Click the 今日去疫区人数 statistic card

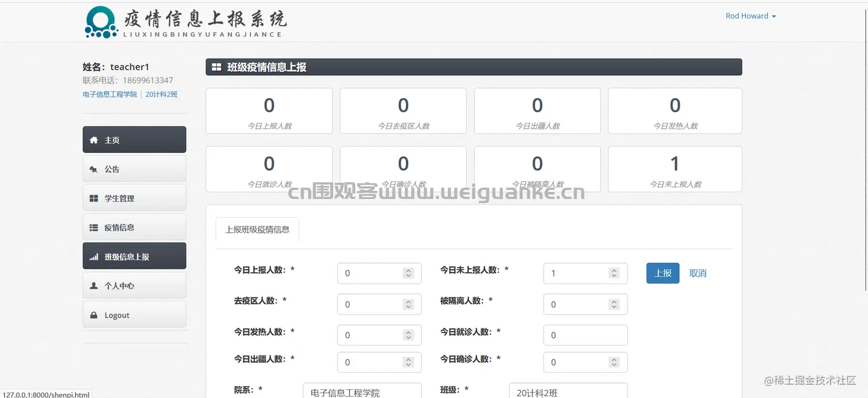[403, 111]
